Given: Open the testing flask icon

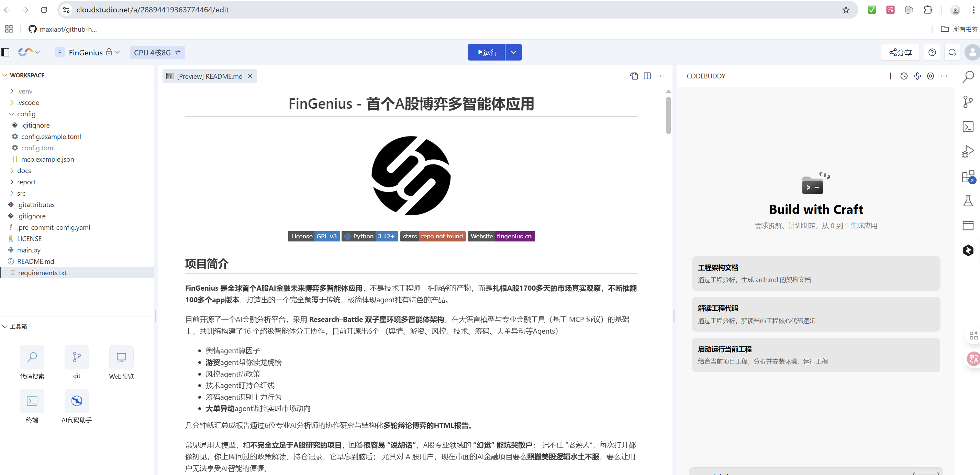Looking at the screenshot, I should point(968,201).
